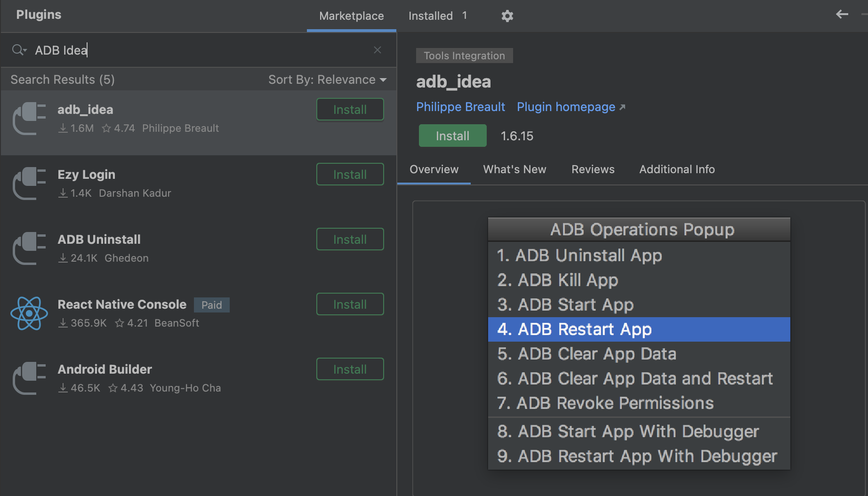The height and width of the screenshot is (496, 868).
Task: Click the back arrow icon
Action: pos(842,14)
